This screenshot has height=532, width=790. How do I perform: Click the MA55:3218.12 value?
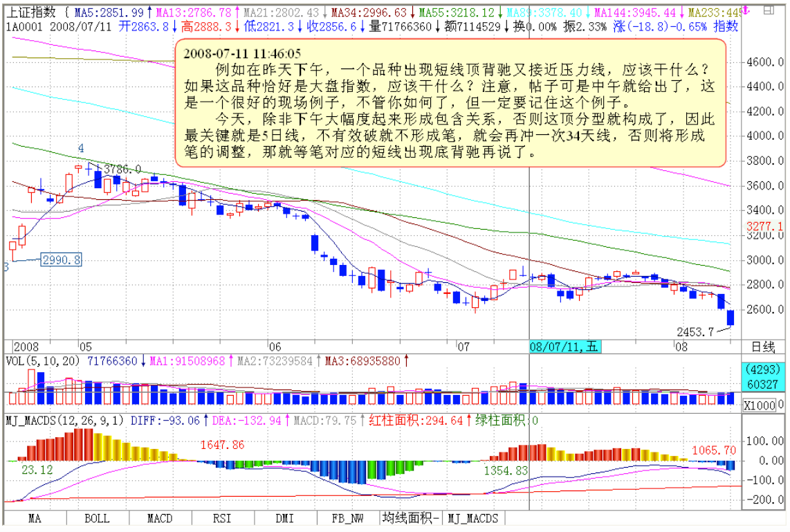[x=457, y=12]
